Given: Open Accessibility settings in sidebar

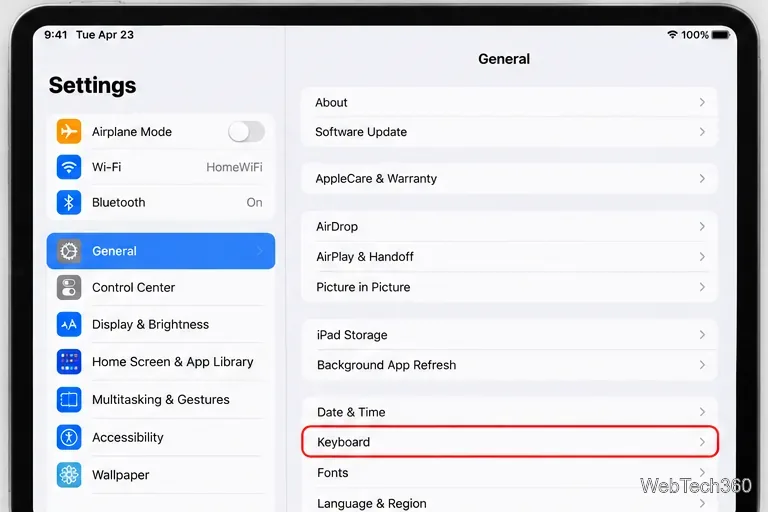Looking at the screenshot, I should [x=161, y=437].
